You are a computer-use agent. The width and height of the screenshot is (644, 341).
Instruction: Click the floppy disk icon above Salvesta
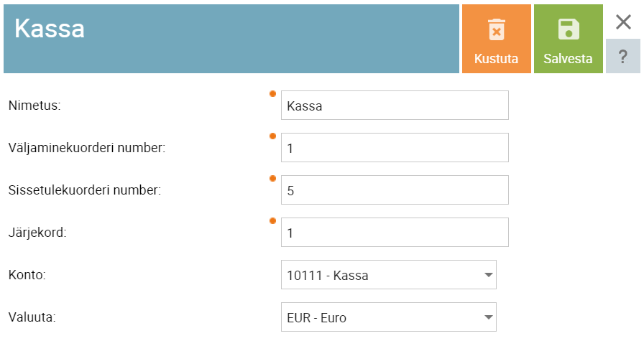pos(569,29)
